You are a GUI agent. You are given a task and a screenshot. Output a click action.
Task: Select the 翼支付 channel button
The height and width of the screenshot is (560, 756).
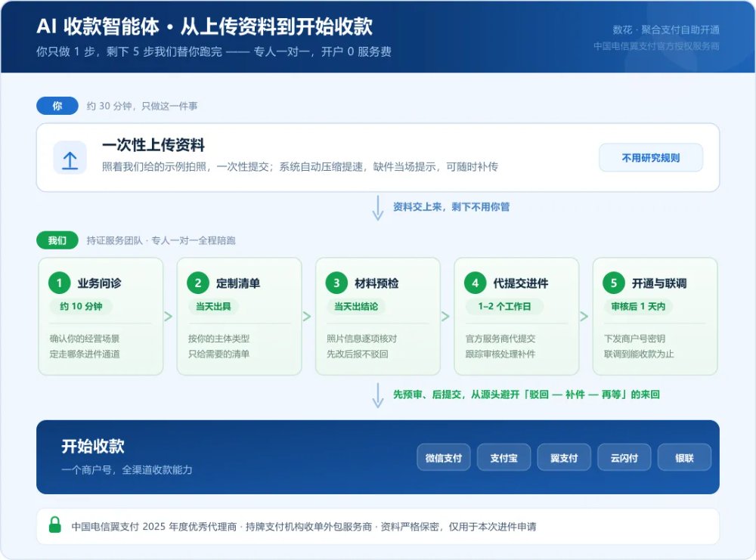(564, 457)
